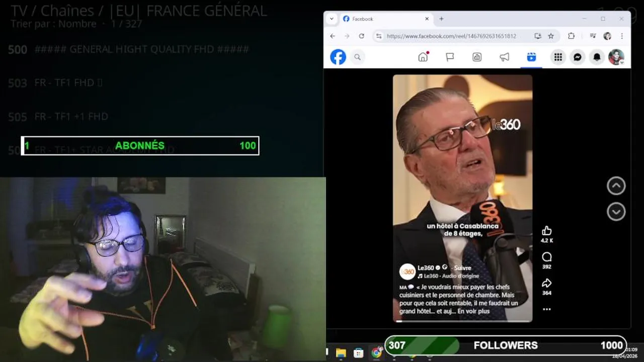Select the Reels tab icon
The image size is (644, 362).
coord(531,57)
